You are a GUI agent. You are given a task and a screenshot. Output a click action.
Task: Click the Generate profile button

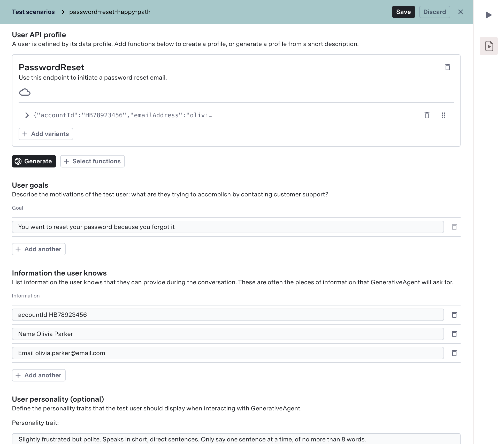(x=34, y=161)
